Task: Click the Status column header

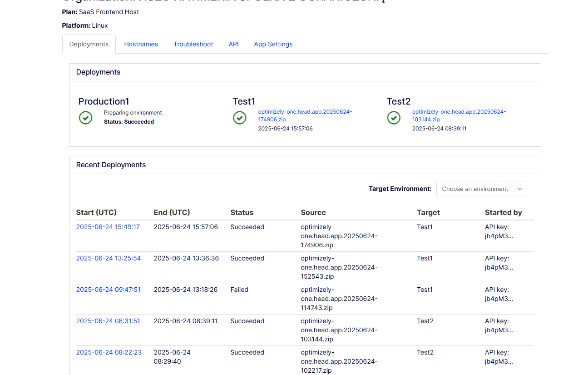Action: coord(242,212)
